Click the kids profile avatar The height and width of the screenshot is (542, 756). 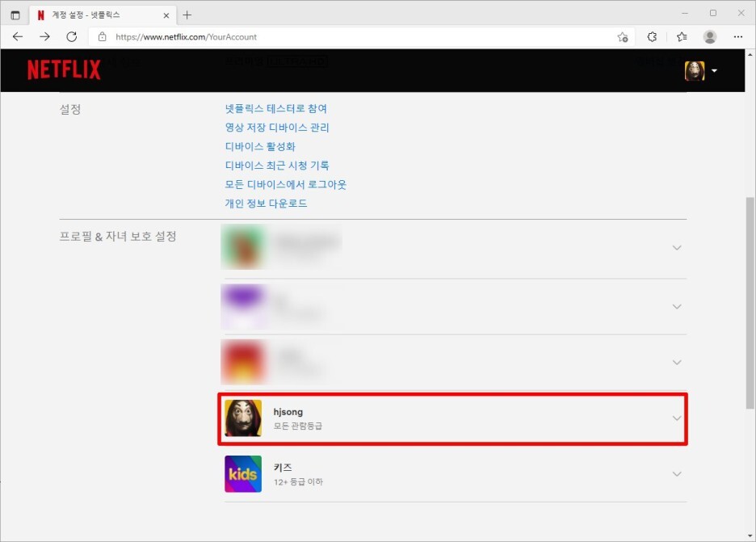[x=243, y=474]
